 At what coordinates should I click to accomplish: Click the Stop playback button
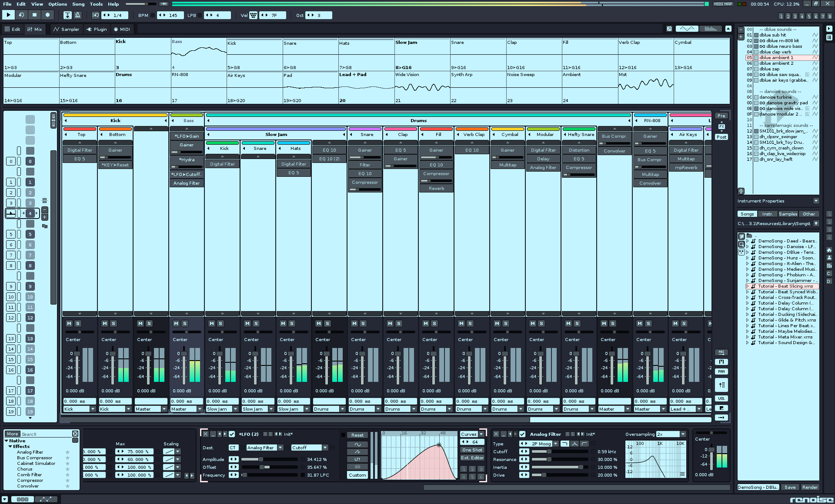(x=35, y=15)
